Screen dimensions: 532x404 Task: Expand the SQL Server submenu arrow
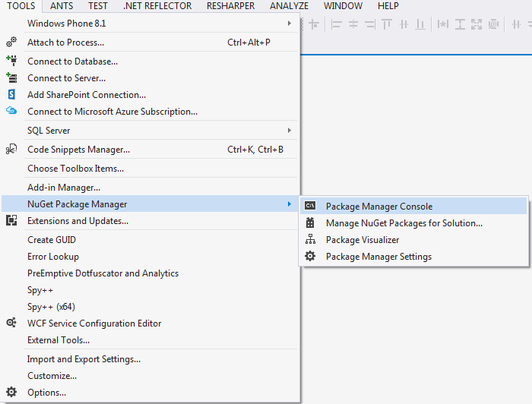290,130
